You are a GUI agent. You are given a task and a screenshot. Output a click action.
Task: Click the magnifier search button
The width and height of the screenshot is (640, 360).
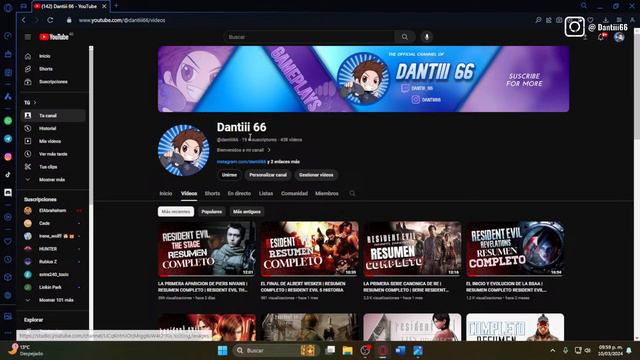[x=404, y=37]
